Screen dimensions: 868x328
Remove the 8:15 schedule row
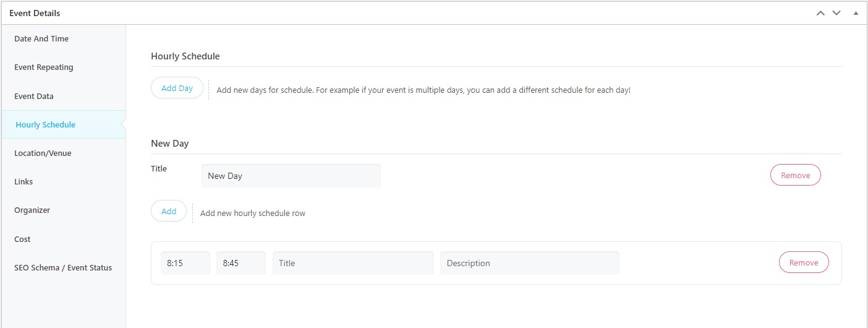point(804,262)
